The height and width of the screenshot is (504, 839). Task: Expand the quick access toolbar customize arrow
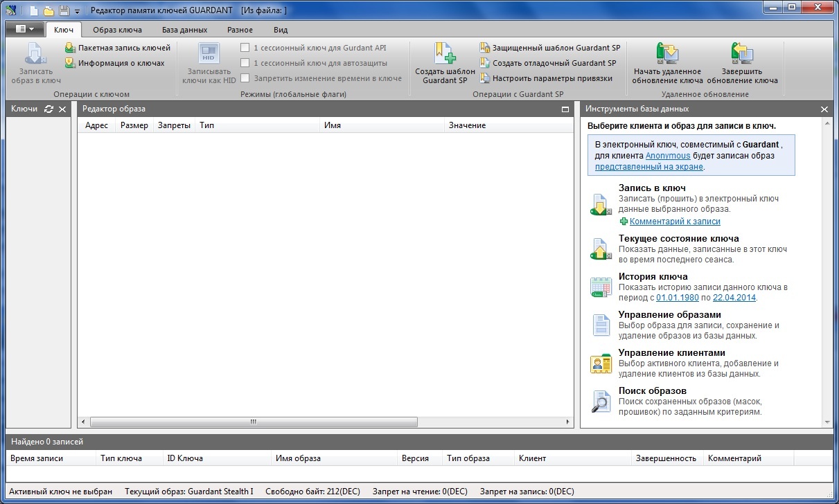pyautogui.click(x=77, y=11)
